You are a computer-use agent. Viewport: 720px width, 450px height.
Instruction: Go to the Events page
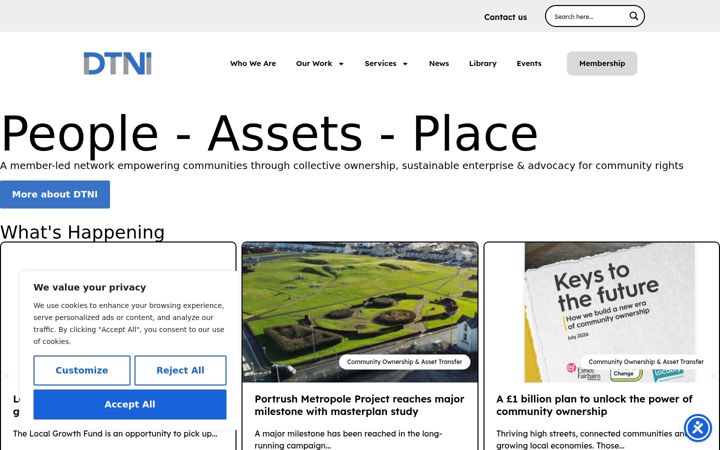529,63
